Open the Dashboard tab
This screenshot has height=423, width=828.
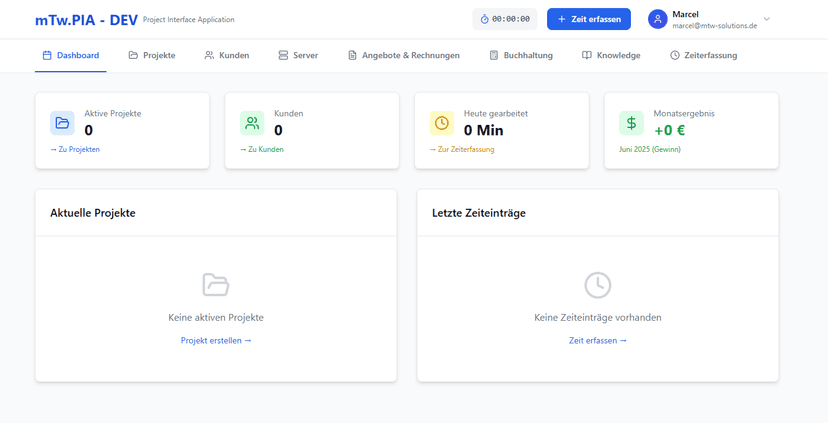[71, 55]
